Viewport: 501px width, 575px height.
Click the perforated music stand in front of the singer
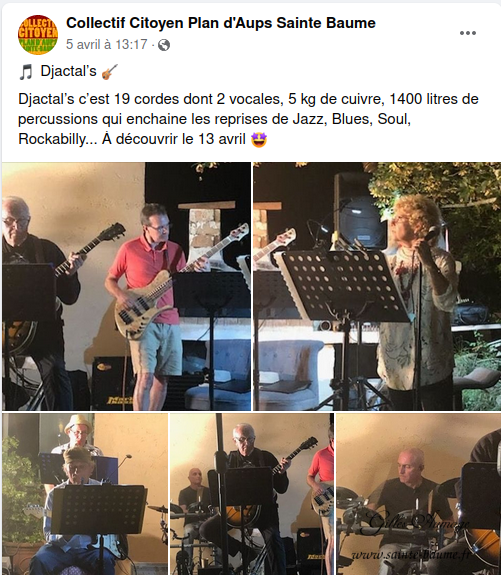(x=341, y=286)
